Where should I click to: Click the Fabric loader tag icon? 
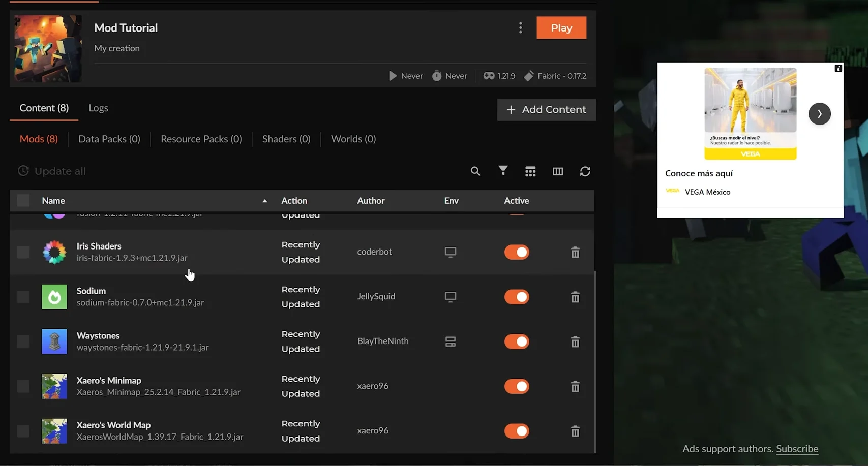pyautogui.click(x=529, y=76)
